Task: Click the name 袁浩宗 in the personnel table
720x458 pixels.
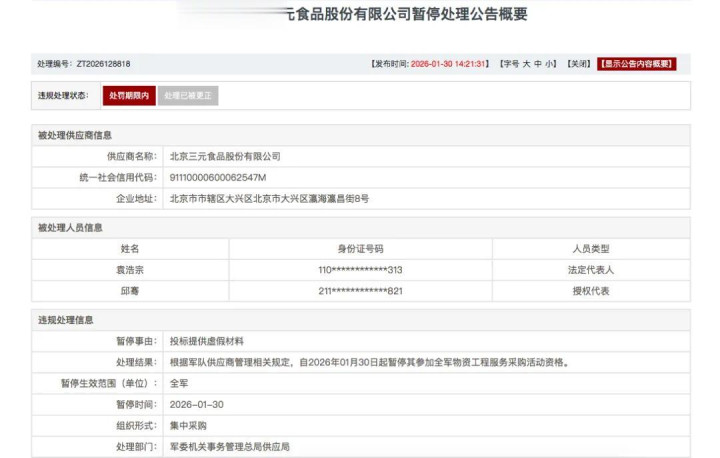Action: 130,270
